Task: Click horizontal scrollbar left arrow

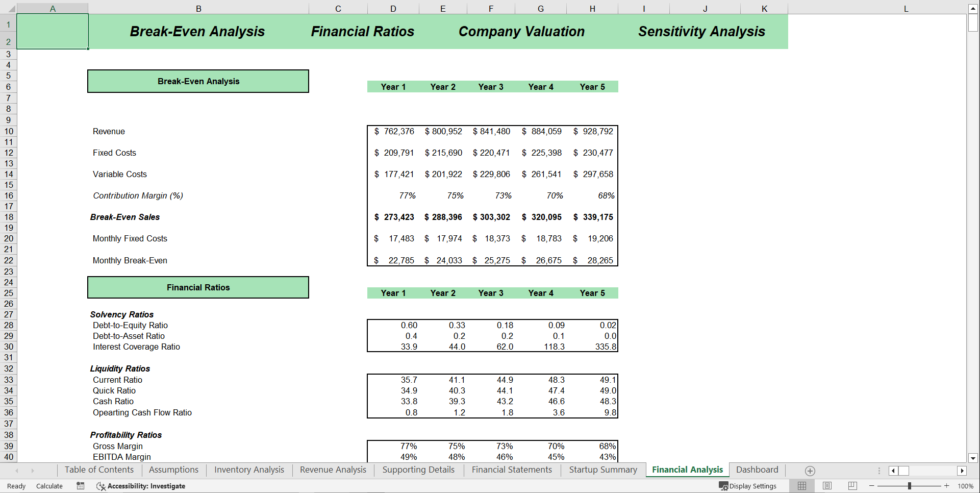Action: [893, 471]
